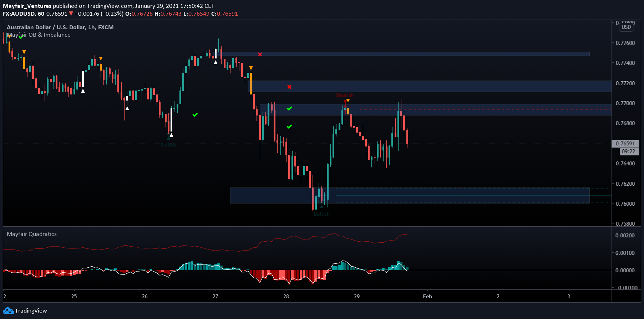Click the low value L:0.76549
644x319 pixels.
196,14
